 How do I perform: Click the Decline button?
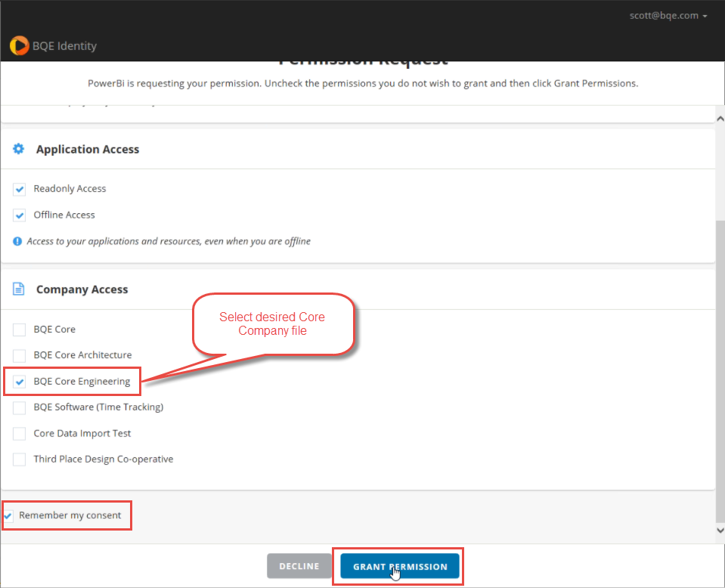click(299, 566)
